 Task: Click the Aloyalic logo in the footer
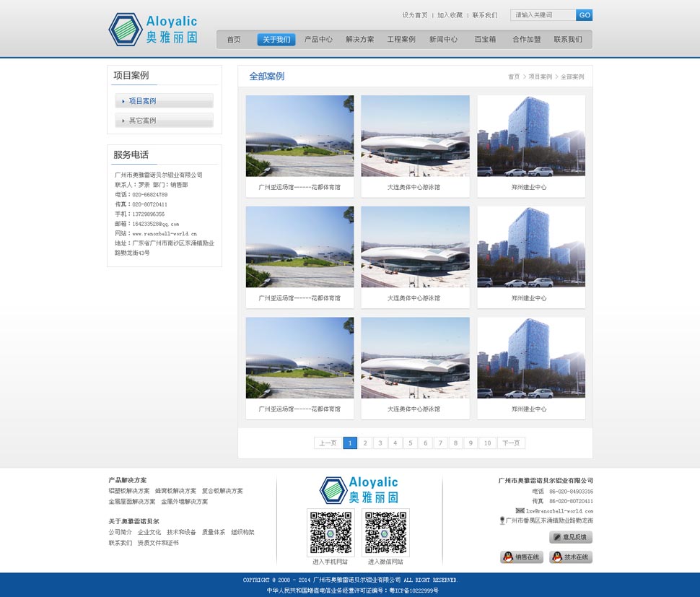tap(359, 489)
